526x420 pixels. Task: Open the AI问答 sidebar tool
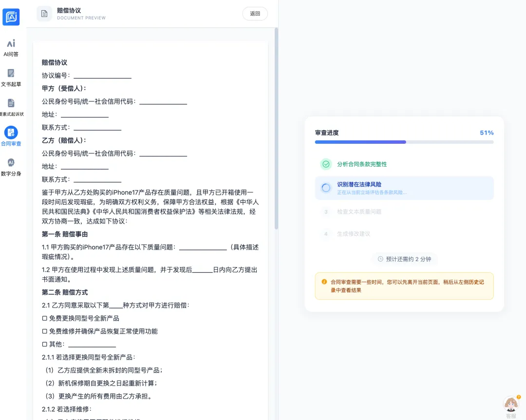[11, 47]
